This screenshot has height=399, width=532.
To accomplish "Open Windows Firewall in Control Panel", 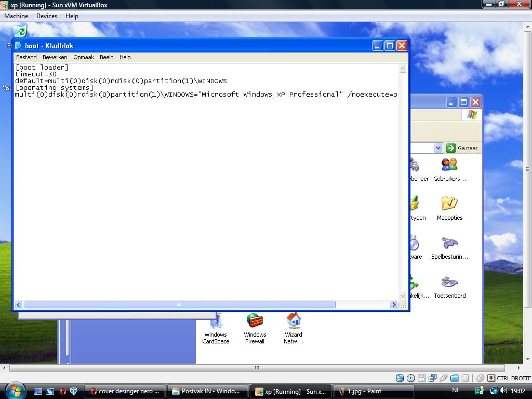I will [255, 328].
